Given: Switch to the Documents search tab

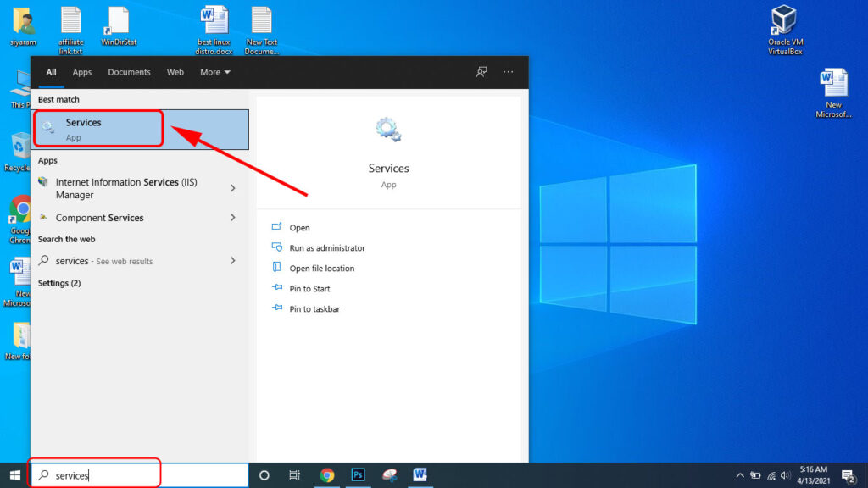Looking at the screenshot, I should click(129, 72).
